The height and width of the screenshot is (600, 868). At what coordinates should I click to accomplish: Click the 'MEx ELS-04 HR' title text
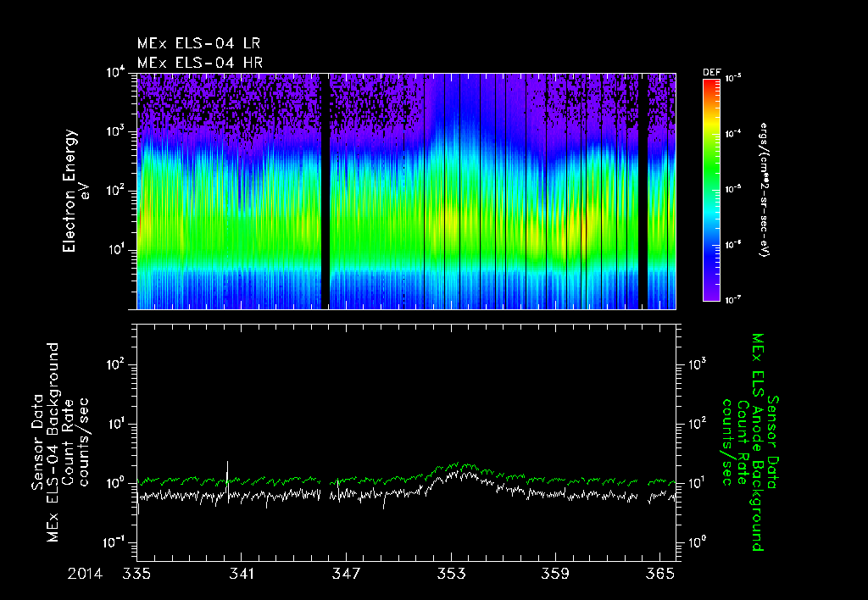click(x=200, y=63)
